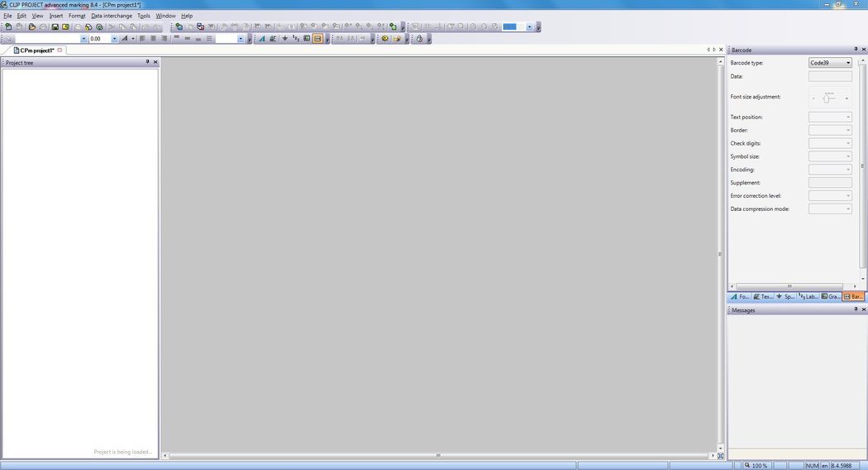The height and width of the screenshot is (470, 868).
Task: Click the vertical align top icon
Action: pyautogui.click(x=177, y=38)
